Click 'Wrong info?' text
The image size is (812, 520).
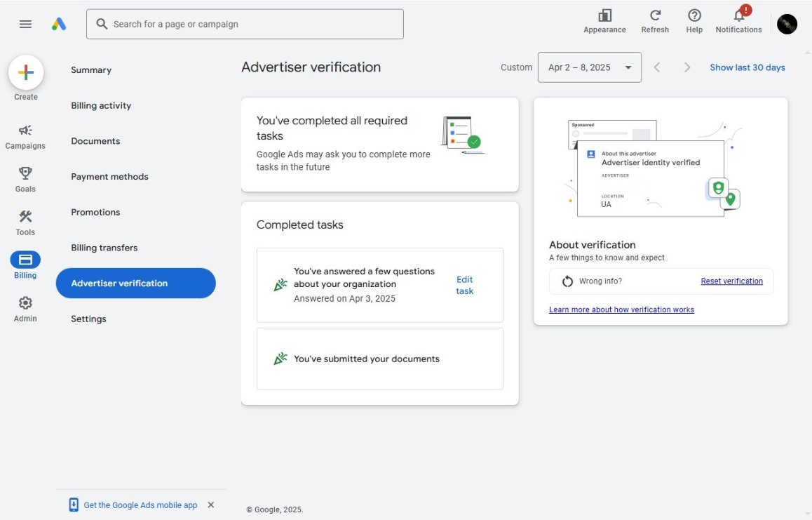(600, 281)
